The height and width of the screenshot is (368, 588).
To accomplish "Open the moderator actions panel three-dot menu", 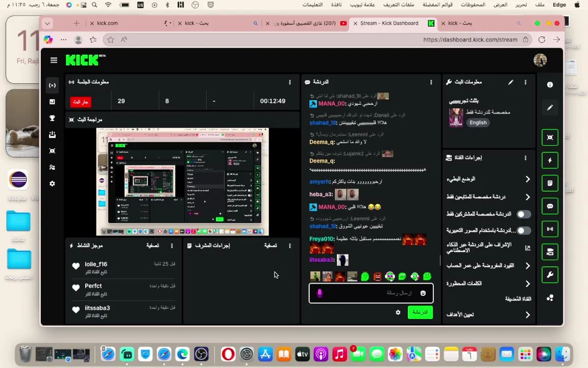I will 289,245.
